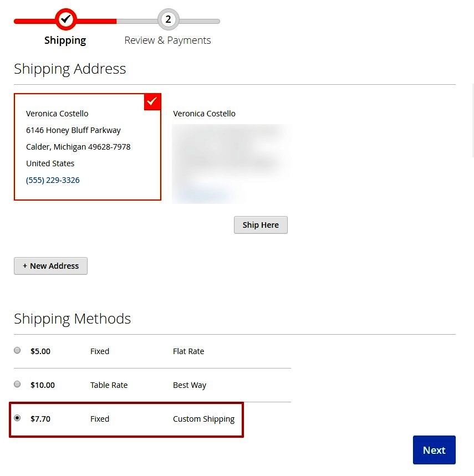The width and height of the screenshot is (474, 476).
Task: Click the Shipping step label
Action: [x=65, y=40]
